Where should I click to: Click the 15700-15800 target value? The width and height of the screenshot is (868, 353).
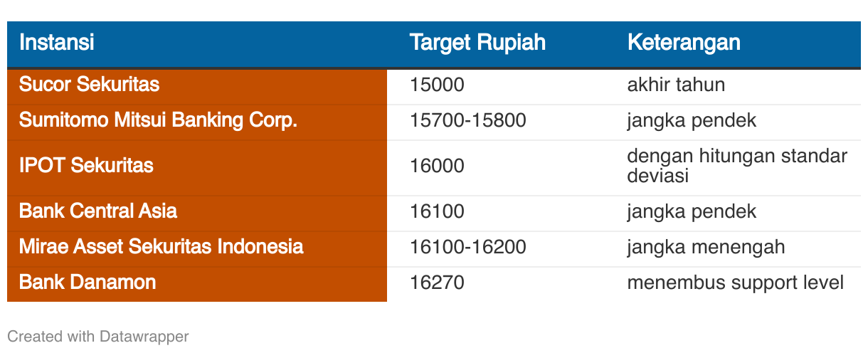pyautogui.click(x=468, y=120)
